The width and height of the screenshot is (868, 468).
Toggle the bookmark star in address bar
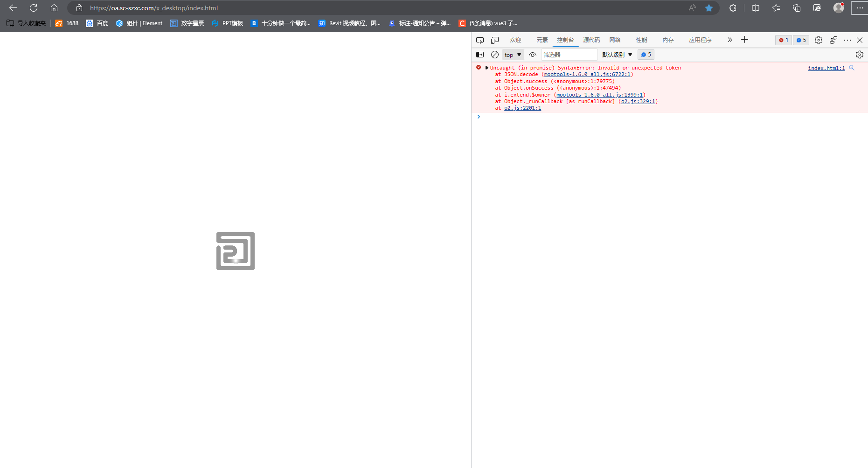(x=709, y=8)
